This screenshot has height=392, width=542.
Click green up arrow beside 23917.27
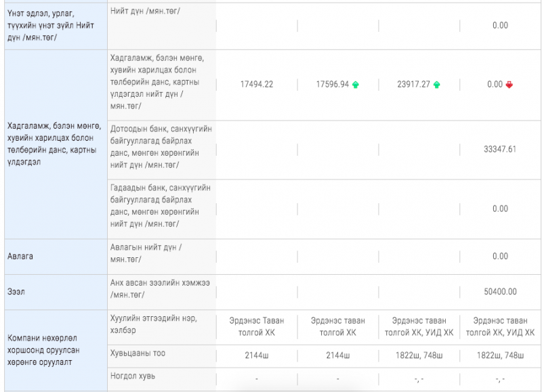tap(436, 85)
